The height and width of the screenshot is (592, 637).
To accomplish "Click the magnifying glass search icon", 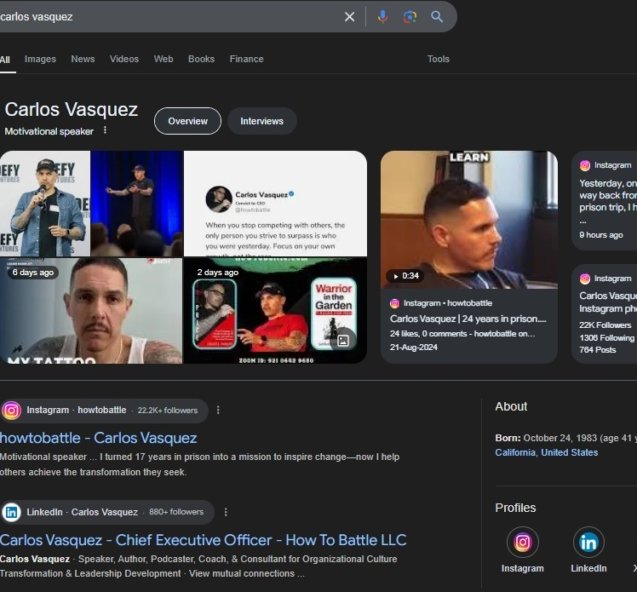I will click(437, 17).
